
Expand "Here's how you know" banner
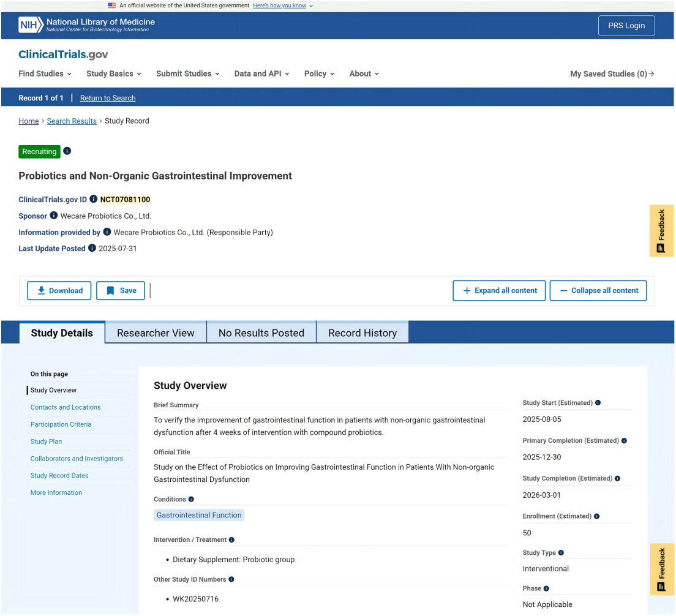(x=283, y=6)
